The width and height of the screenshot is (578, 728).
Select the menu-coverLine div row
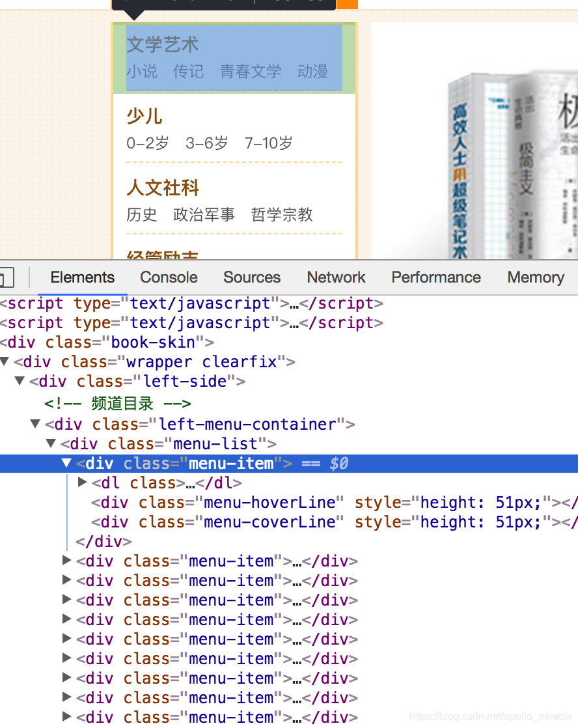(335, 522)
